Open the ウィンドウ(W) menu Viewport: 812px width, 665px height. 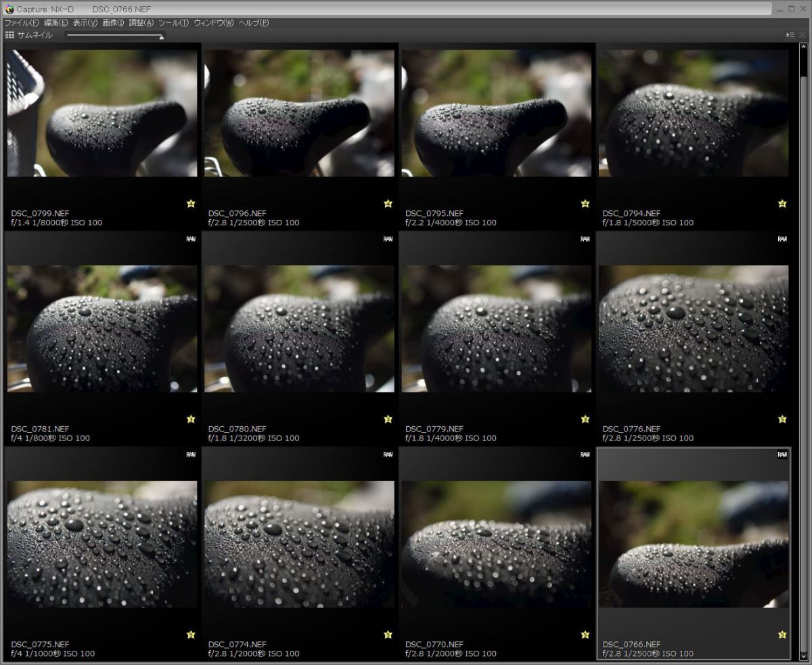click(213, 22)
